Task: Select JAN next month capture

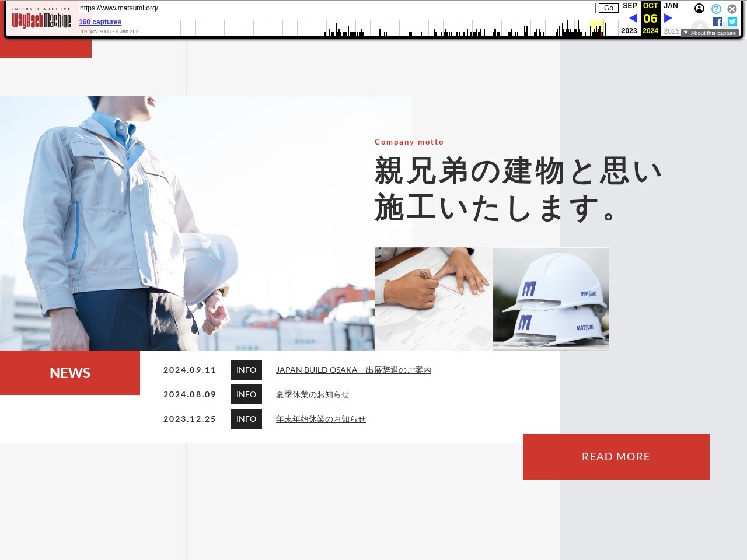Action: pos(671,6)
